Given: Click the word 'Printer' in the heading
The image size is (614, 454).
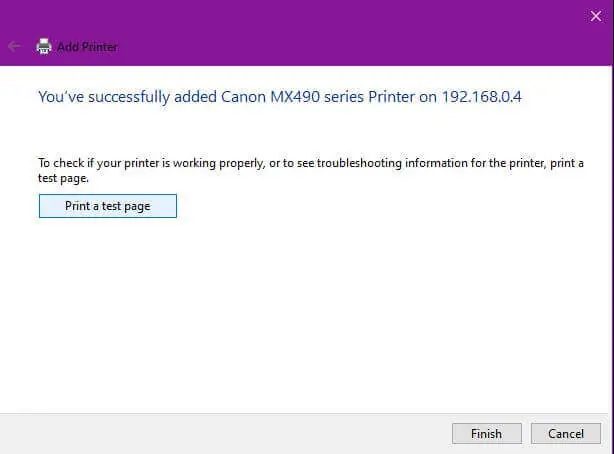Looking at the screenshot, I should [391, 97].
